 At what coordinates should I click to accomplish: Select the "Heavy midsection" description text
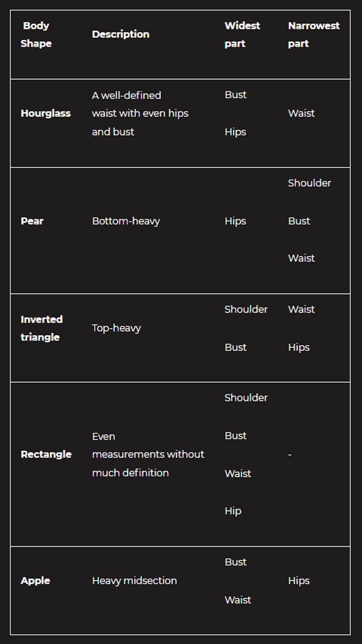click(134, 581)
